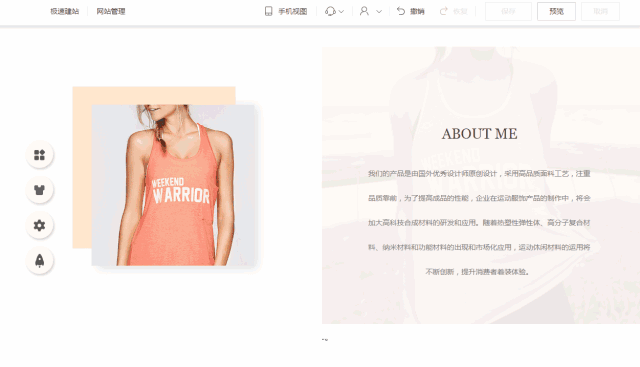Select the peach rectangle behind the photo

click(x=154, y=95)
